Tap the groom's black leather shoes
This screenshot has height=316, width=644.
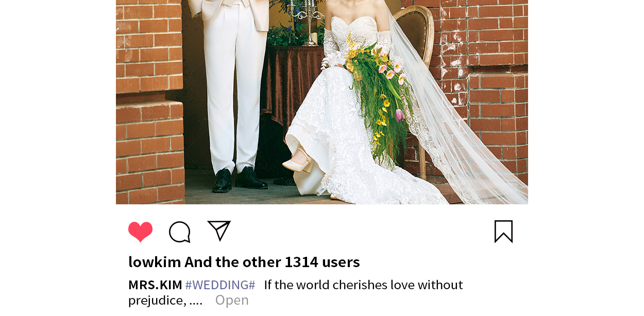(x=240, y=179)
